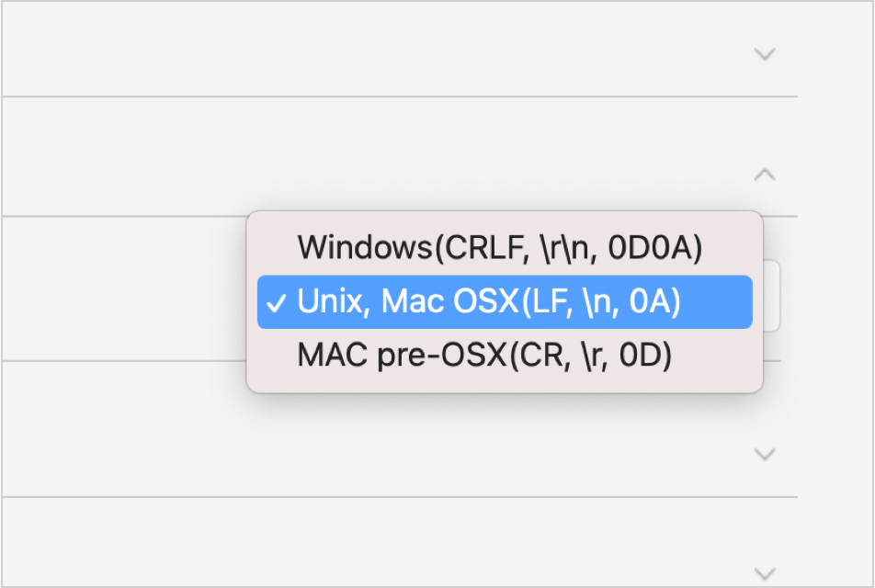Set line endings to the CR entry

(484, 356)
